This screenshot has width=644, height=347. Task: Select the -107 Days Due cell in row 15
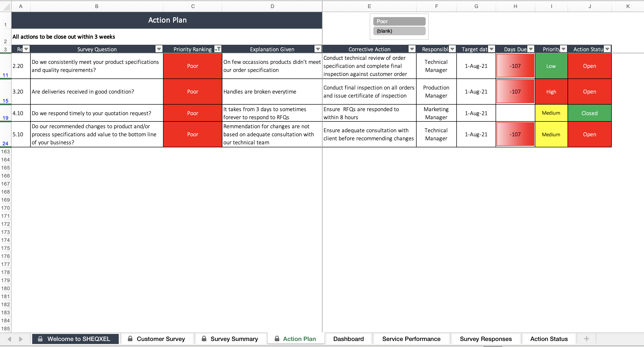click(x=515, y=92)
